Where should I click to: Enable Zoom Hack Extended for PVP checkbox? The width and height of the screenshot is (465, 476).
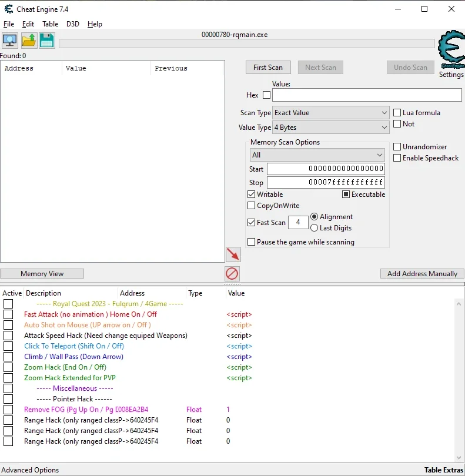coord(8,378)
